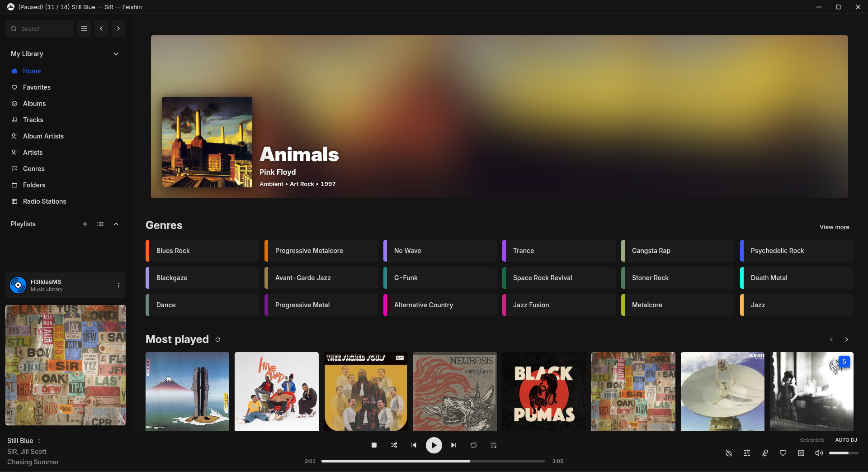Click the H3lklasMS server disc icon
The image size is (868, 472).
(x=18, y=285)
